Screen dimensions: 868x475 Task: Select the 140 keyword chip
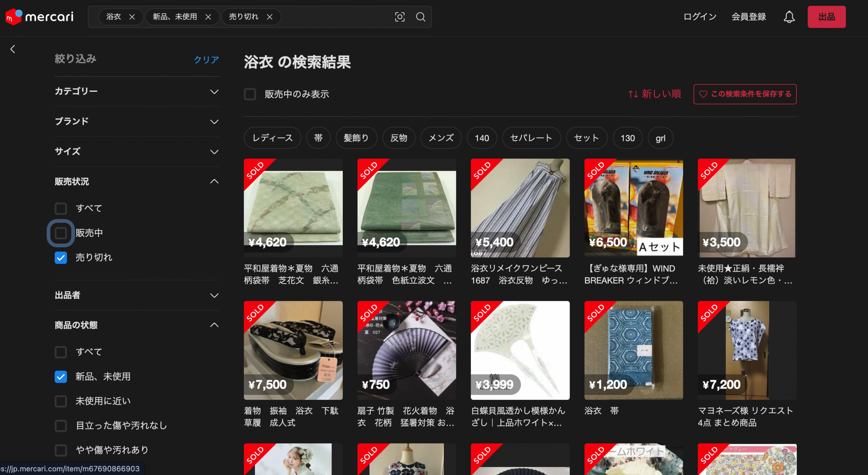(482, 138)
